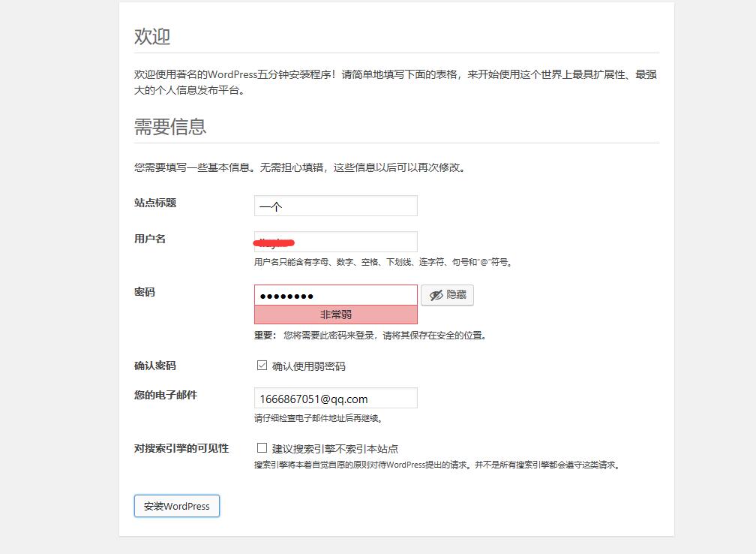Click the 需要信息 section heading

pos(169,127)
